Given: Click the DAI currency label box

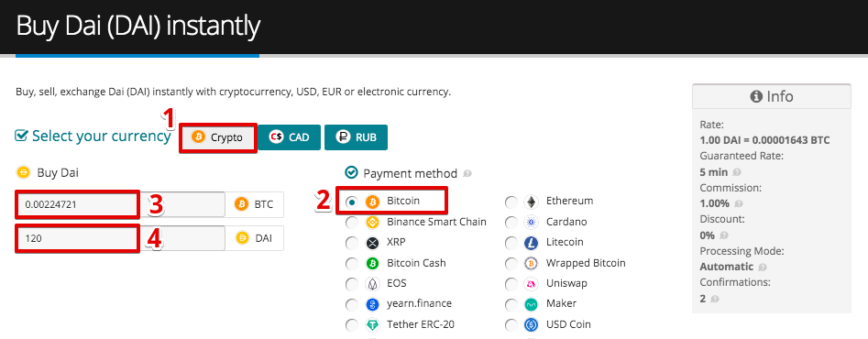Looking at the screenshot, I should tap(255, 239).
